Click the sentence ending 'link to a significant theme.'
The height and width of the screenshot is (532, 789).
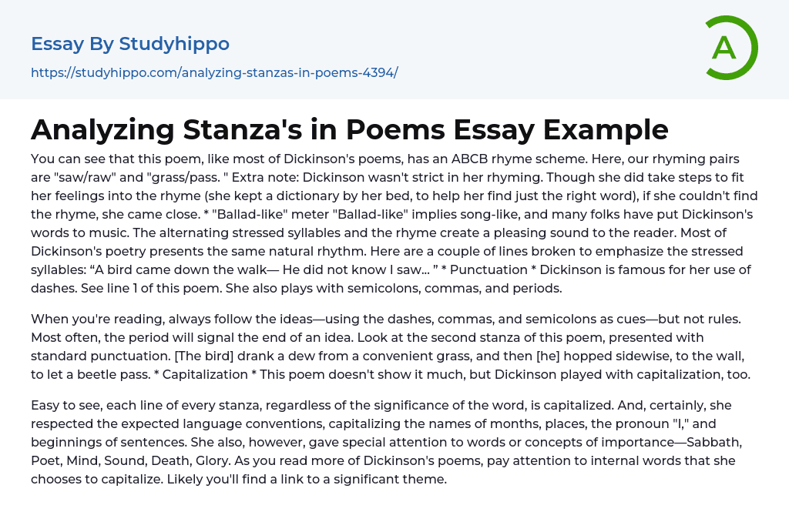338,479
